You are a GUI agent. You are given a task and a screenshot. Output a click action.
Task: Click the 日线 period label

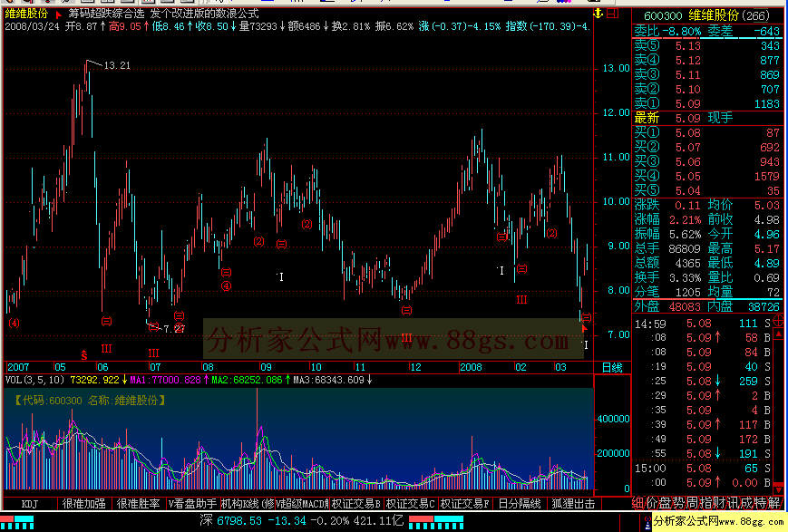pos(612,368)
